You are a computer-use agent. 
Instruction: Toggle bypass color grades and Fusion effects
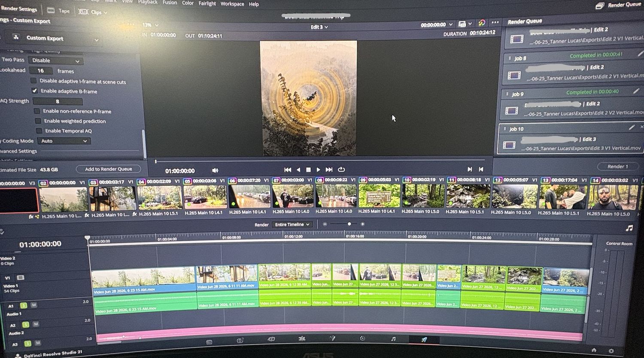(482, 23)
